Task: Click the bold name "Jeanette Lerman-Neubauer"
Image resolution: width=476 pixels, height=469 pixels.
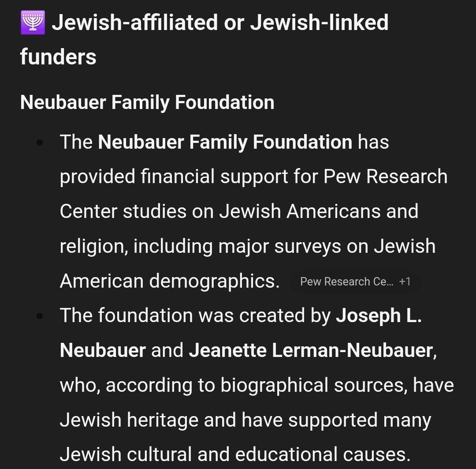Action: point(311,350)
